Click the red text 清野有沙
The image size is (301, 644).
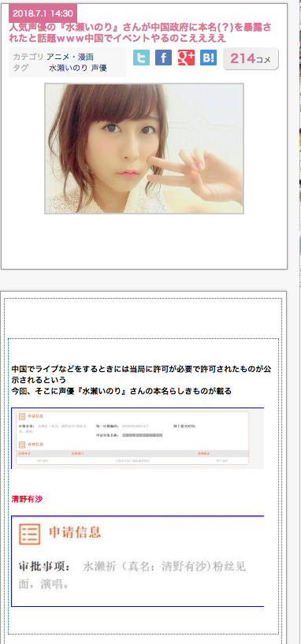point(27,499)
